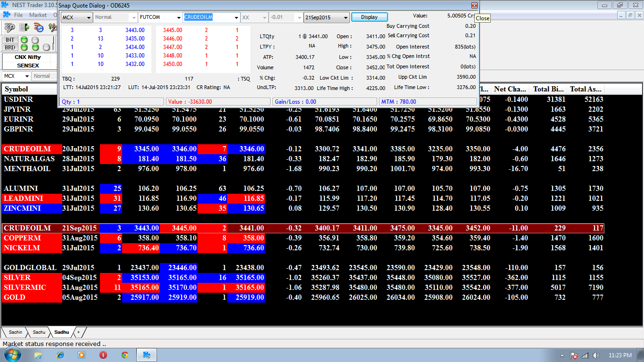This screenshot has height=362, width=644.
Task: Click the volume speaker tray icon
Action: pyautogui.click(x=596, y=355)
